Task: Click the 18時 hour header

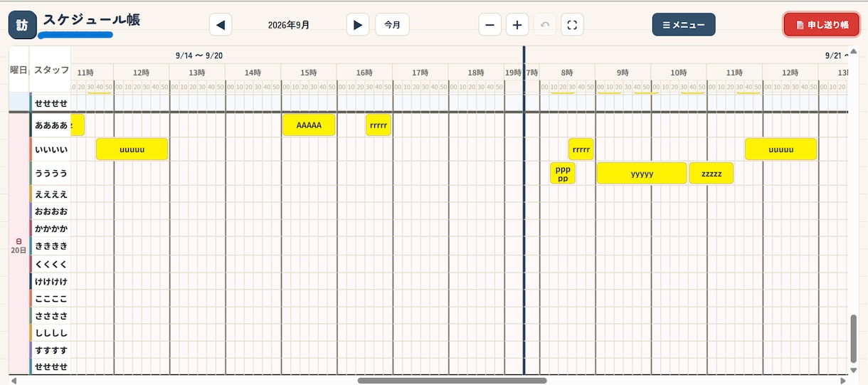Action: (476, 73)
